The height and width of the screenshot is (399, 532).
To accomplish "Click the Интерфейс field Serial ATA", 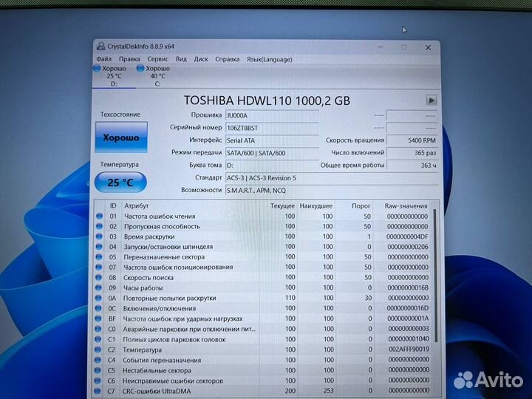I will coord(272,140).
